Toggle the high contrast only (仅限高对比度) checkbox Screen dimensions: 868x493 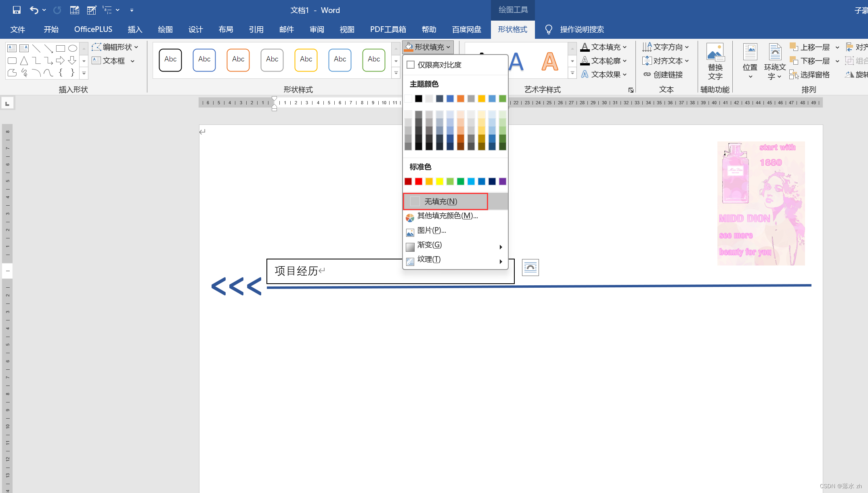coord(411,65)
